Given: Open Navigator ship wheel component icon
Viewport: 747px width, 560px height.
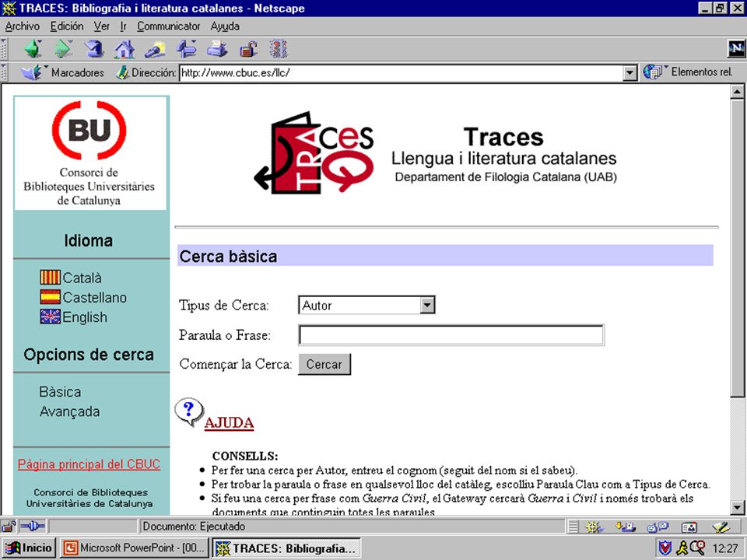Looking at the screenshot, I should pos(594,527).
